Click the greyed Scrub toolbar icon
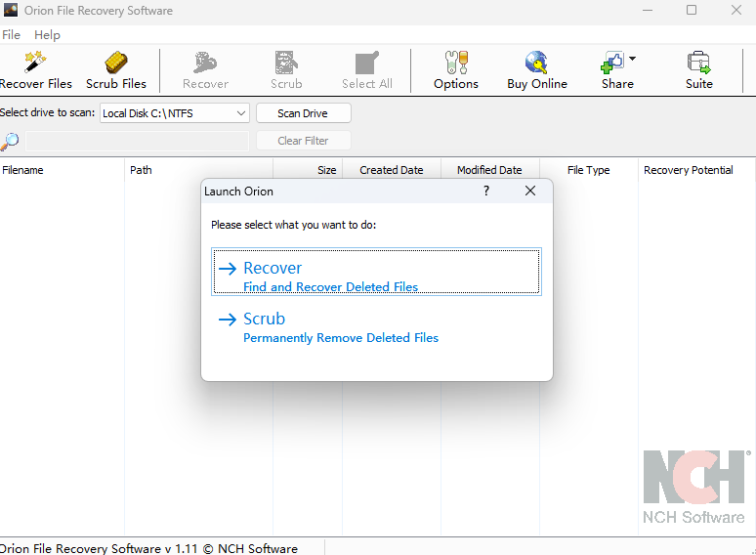The height and width of the screenshot is (555, 756). click(x=286, y=63)
